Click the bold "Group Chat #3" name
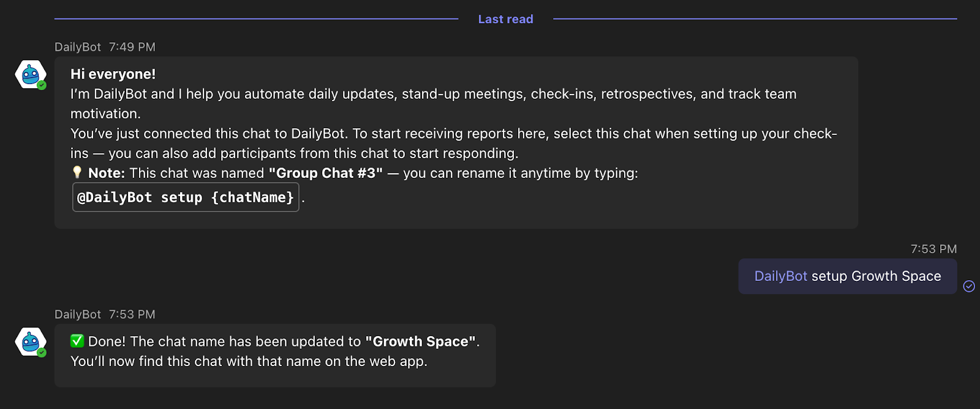The width and height of the screenshot is (980, 409). click(326, 173)
